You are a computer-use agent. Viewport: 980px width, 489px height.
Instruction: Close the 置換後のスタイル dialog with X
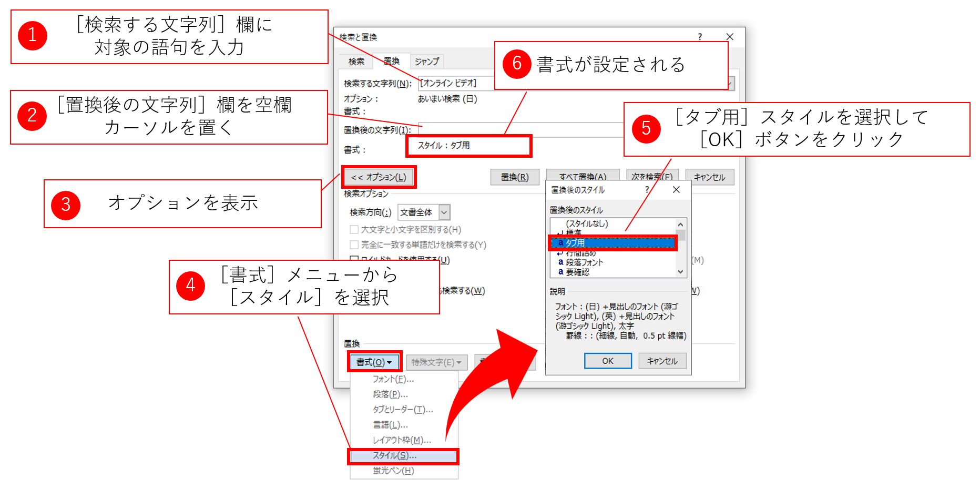click(x=676, y=190)
